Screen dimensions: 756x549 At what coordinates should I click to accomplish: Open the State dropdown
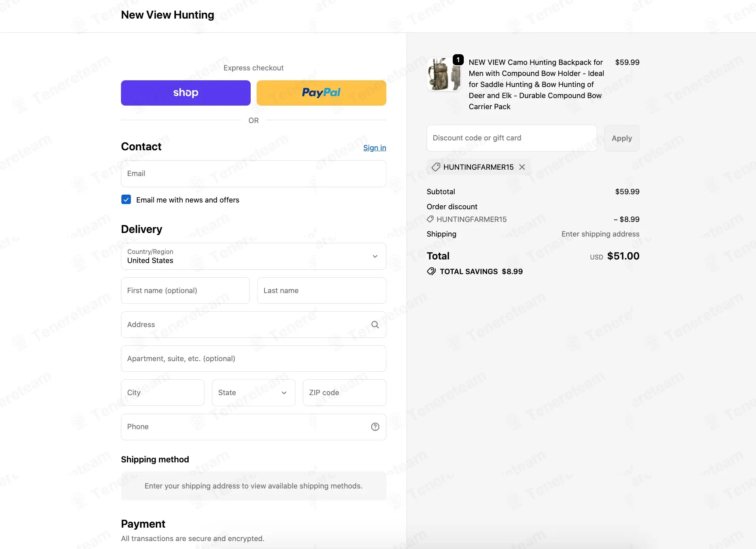point(253,393)
